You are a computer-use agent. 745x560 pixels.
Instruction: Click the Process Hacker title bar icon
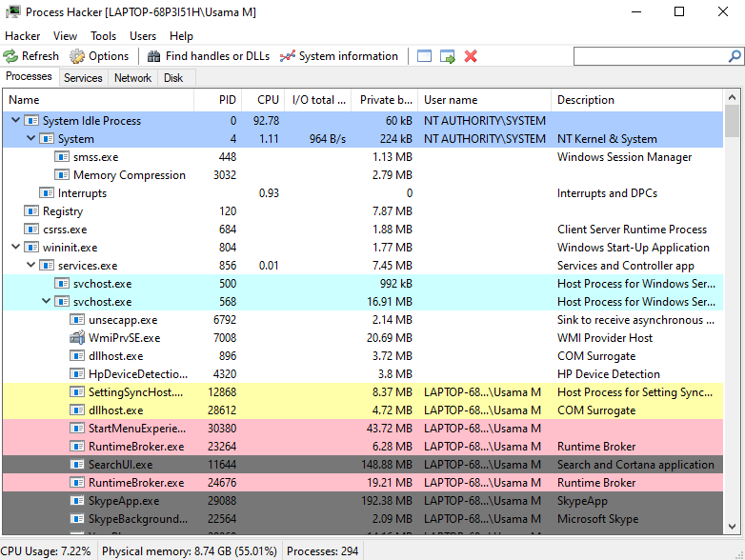(x=13, y=11)
